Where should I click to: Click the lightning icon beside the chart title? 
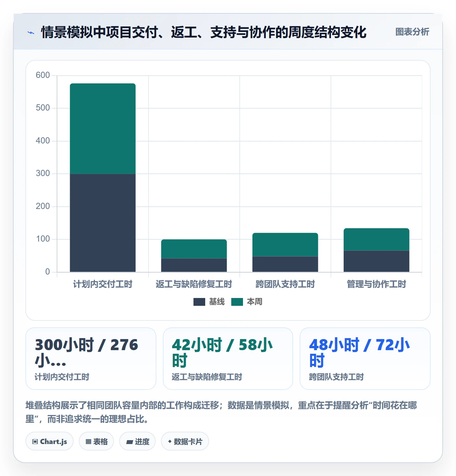31,33
